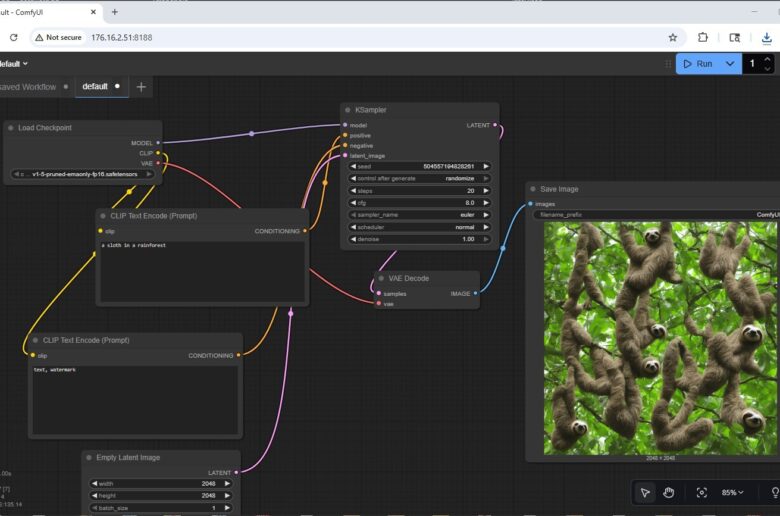Open the browser downloads icon
The width and height of the screenshot is (780, 516).
(x=765, y=37)
